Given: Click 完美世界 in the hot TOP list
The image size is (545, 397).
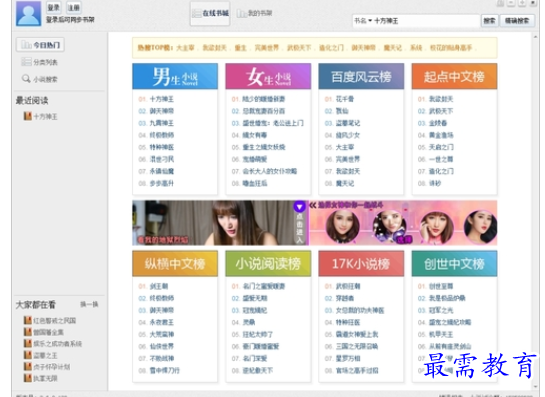Looking at the screenshot, I should pos(267,48).
